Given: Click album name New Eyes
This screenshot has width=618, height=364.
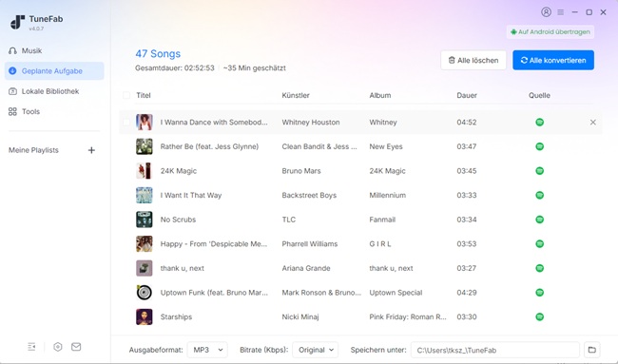Looking at the screenshot, I should tap(386, 146).
